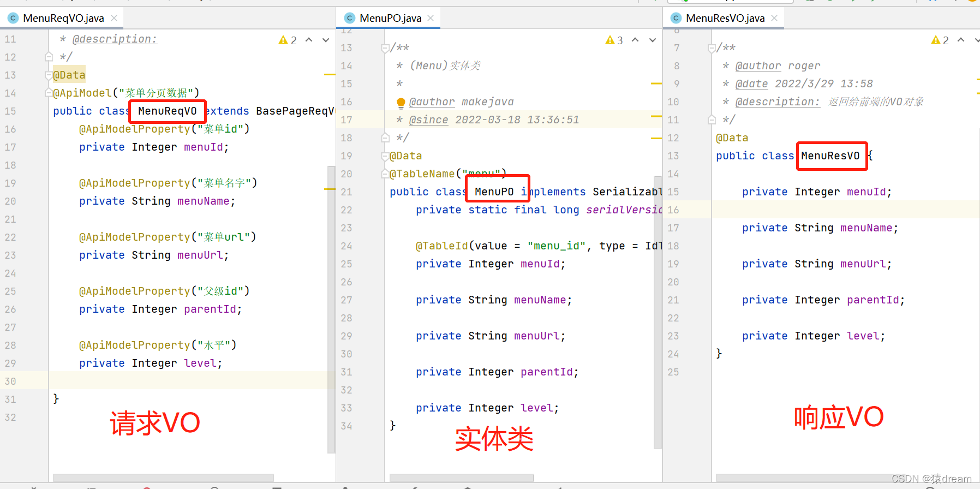Go to previous highlighted error in MenuReqVO
Image resolution: width=980 pixels, height=489 pixels.
coord(309,40)
